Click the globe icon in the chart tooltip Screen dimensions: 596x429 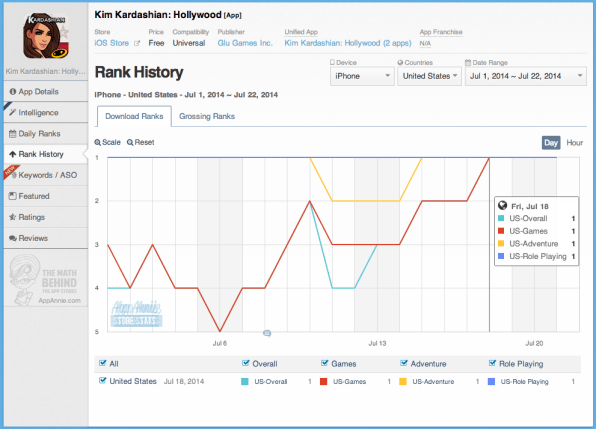[x=502, y=206]
